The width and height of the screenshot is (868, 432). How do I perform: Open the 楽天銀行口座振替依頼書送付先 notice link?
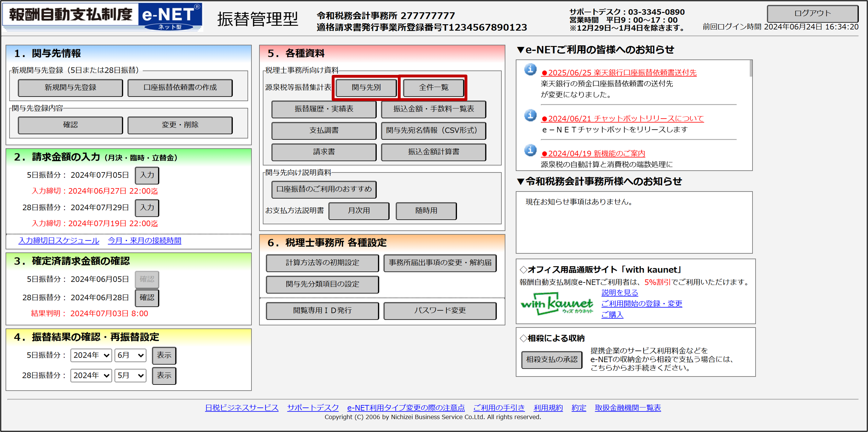pos(618,72)
